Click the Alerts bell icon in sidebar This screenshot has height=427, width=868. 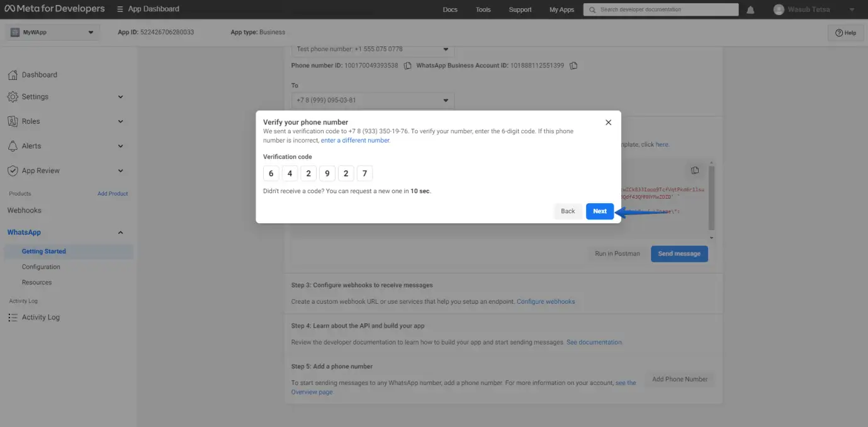[13, 146]
